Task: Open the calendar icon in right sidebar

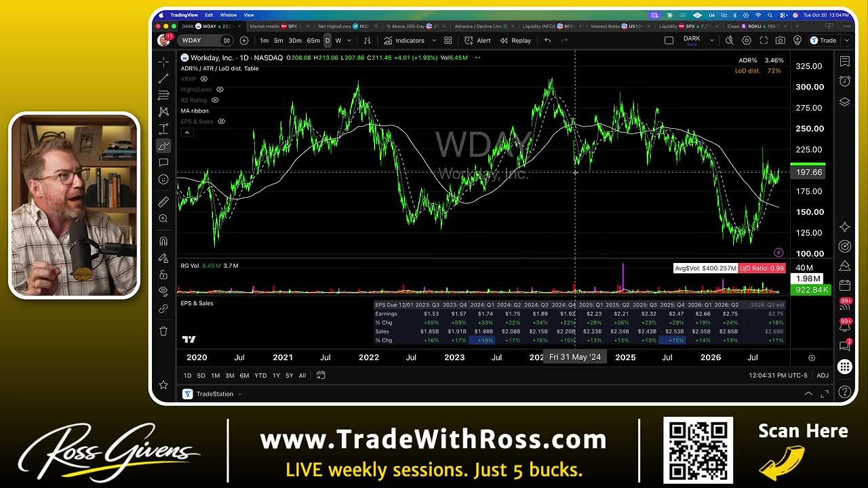Action: point(844,285)
